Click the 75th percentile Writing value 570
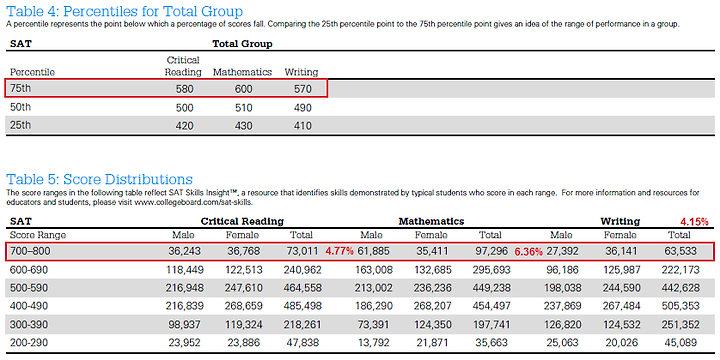Viewport: 720px width, 360px height. [x=302, y=89]
